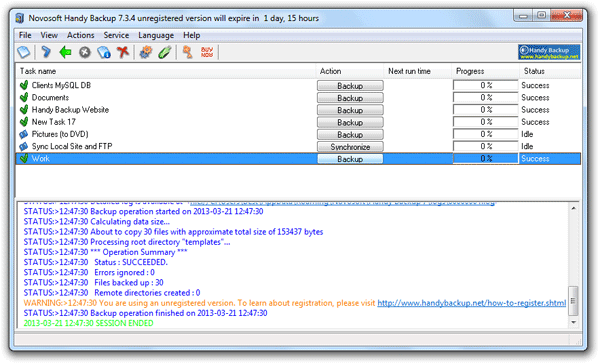
Task: Click idle icon beside Pictures (to DVD)
Action: (24, 134)
